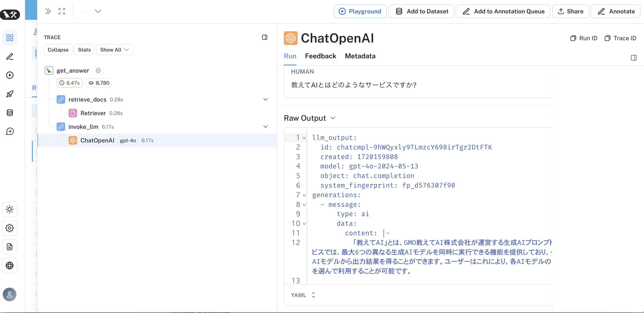Fold the llm_output block at line 1
Viewport: 644px width, 313px height.
(304, 138)
